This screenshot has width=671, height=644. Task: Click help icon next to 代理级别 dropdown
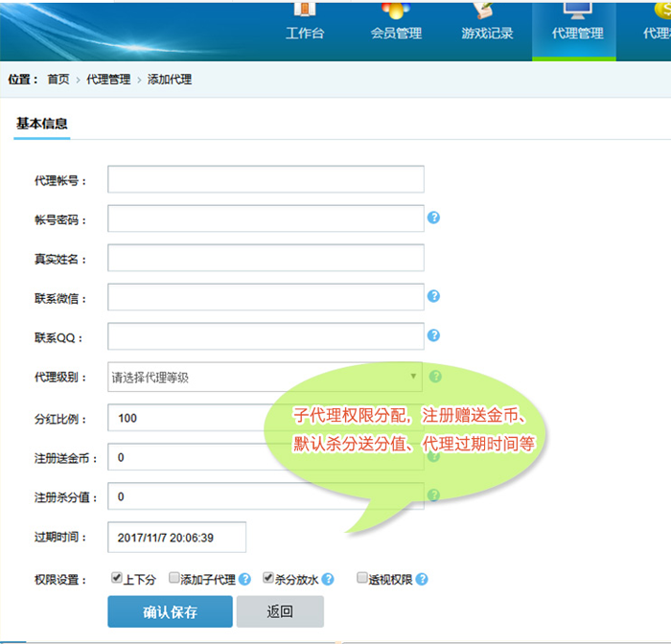434,377
